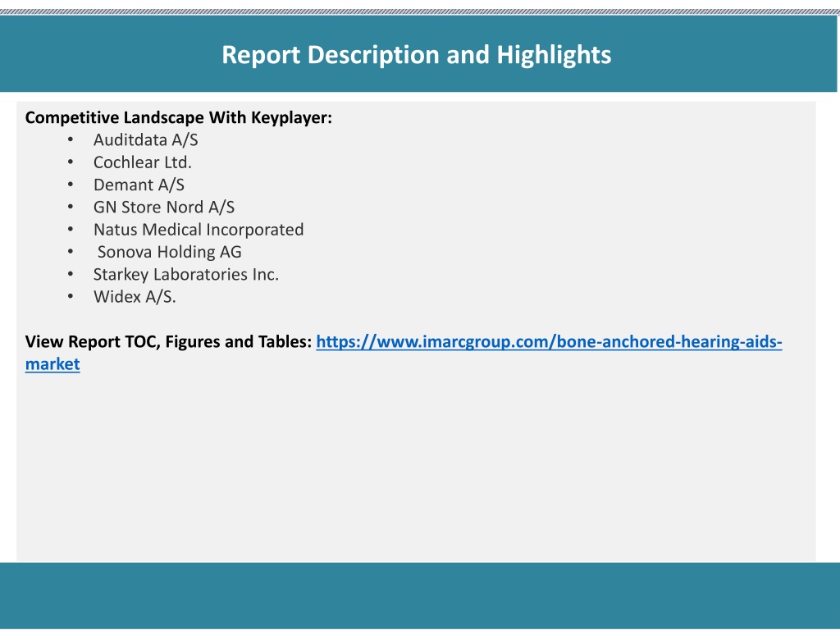Image resolution: width=840 pixels, height=630 pixels.
Task: Select the 'Auditdata A/S' list item
Action: pyautogui.click(x=146, y=139)
